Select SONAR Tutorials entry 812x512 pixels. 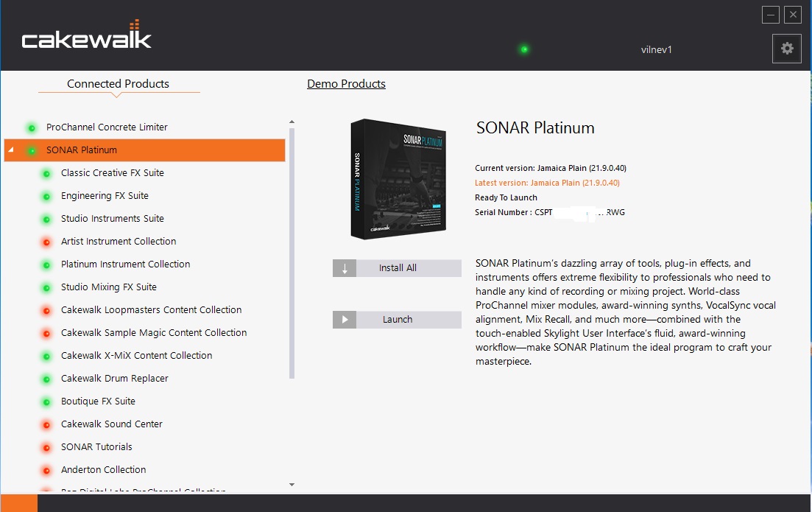tap(96, 446)
